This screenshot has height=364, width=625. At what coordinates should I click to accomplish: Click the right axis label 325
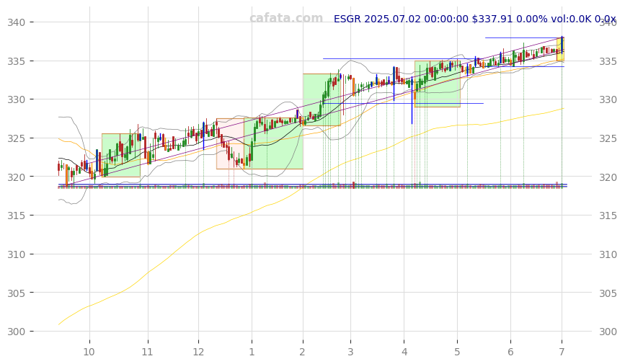pyautogui.click(x=608, y=138)
